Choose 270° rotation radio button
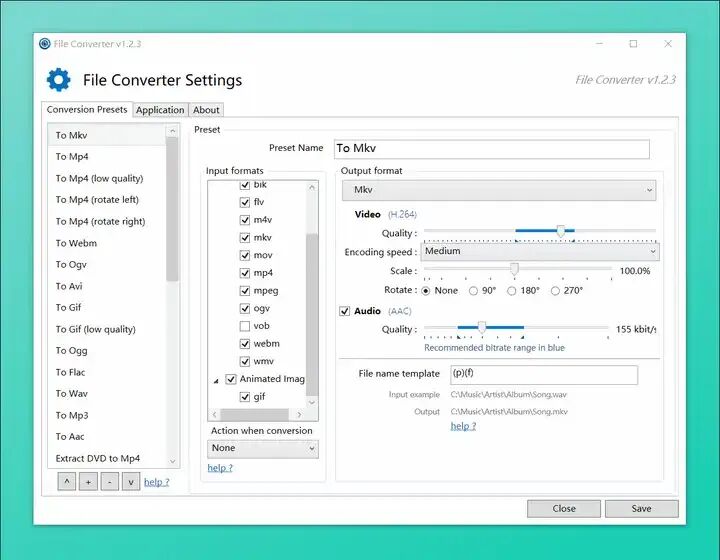 555,291
